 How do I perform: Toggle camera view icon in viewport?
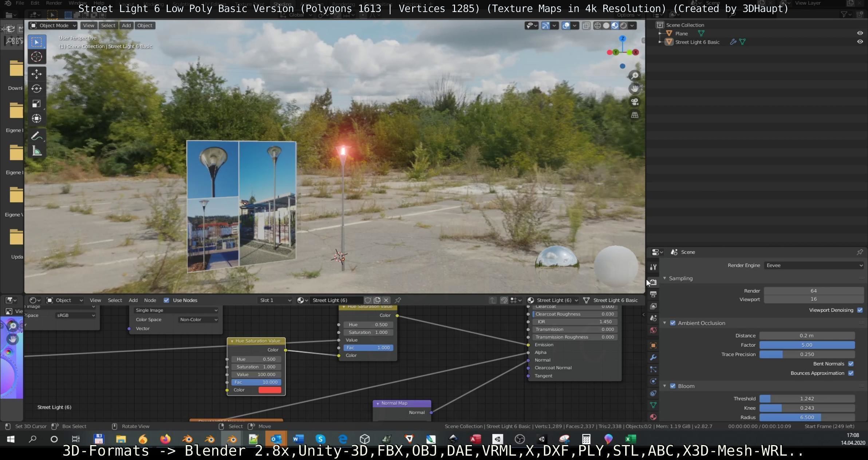tap(635, 102)
